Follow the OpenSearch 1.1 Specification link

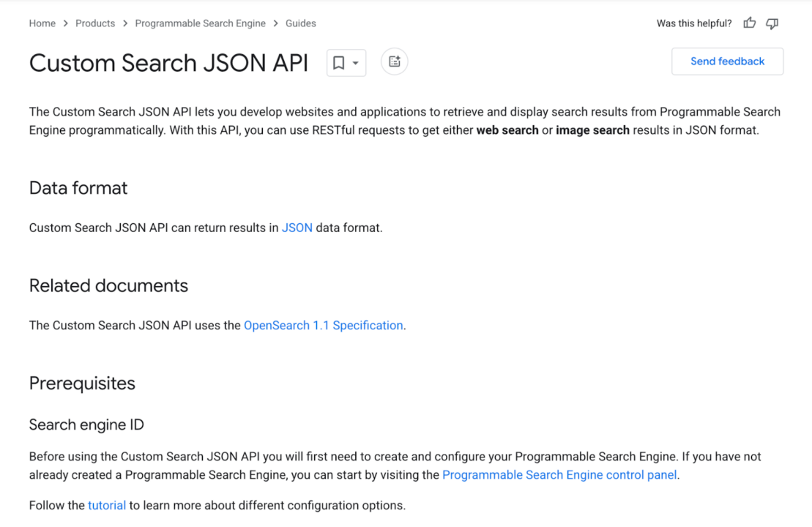(323, 325)
